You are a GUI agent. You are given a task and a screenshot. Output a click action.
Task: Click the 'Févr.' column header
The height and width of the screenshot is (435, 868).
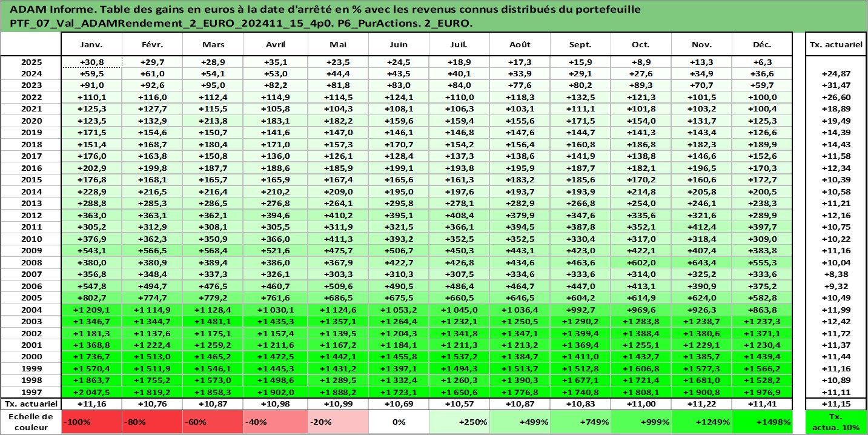153,45
